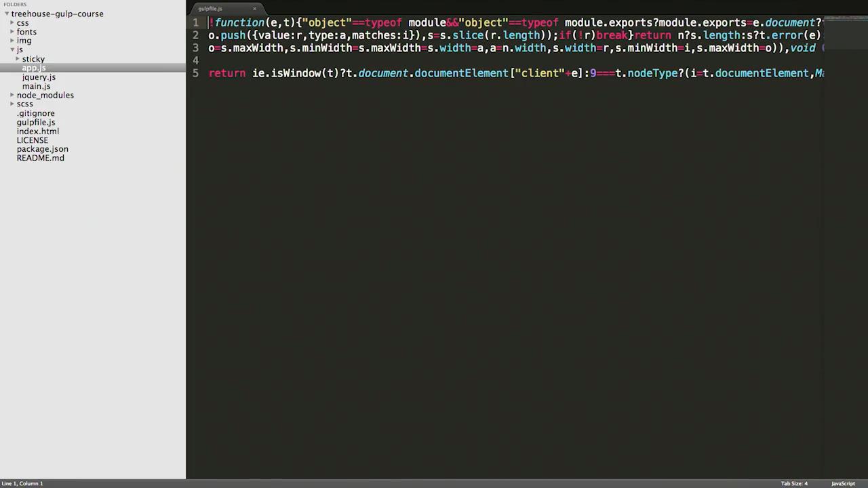Image resolution: width=868 pixels, height=488 pixels.
Task: Click line number 5 in the gutter
Action: pos(195,73)
